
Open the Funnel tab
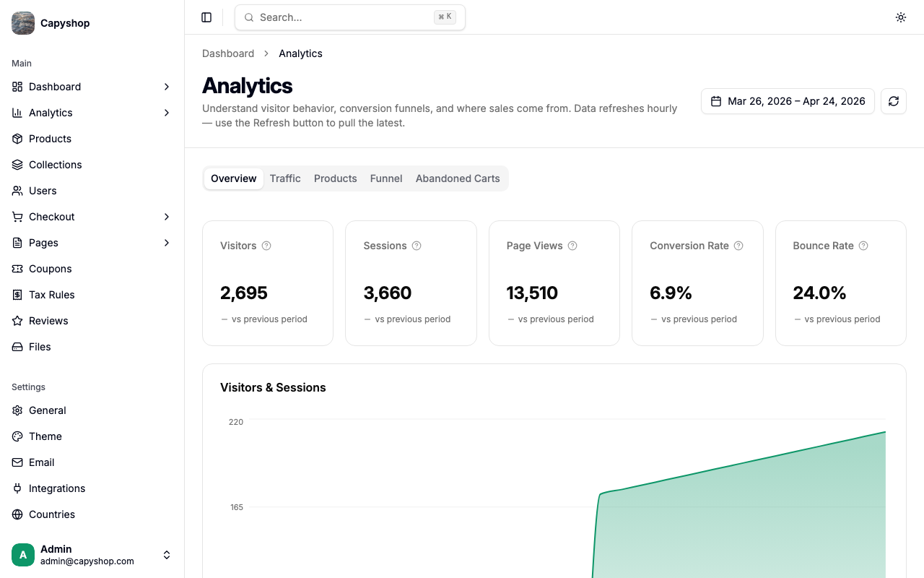point(386,178)
